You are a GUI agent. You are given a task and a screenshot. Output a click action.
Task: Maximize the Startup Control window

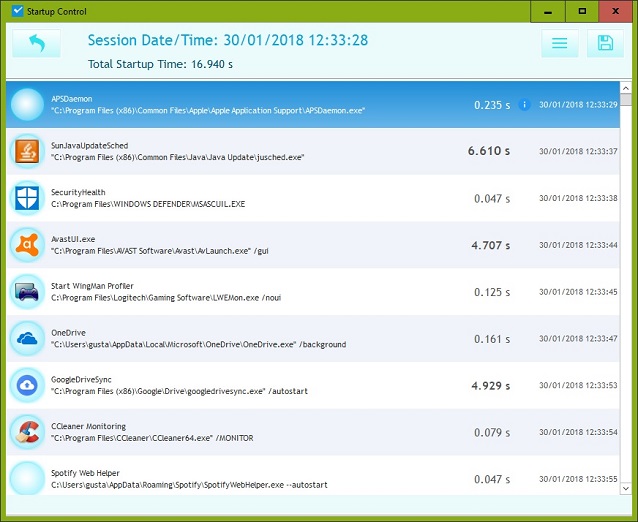point(582,11)
